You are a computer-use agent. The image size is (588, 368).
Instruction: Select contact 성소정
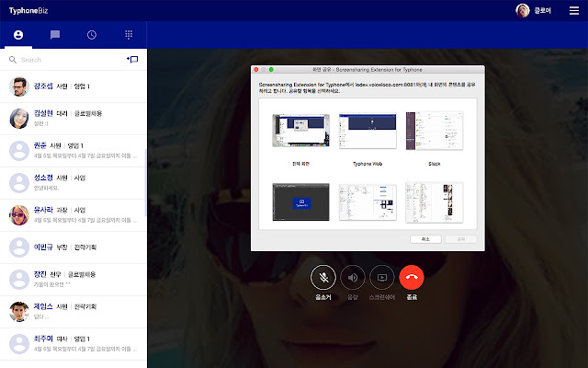click(73, 183)
